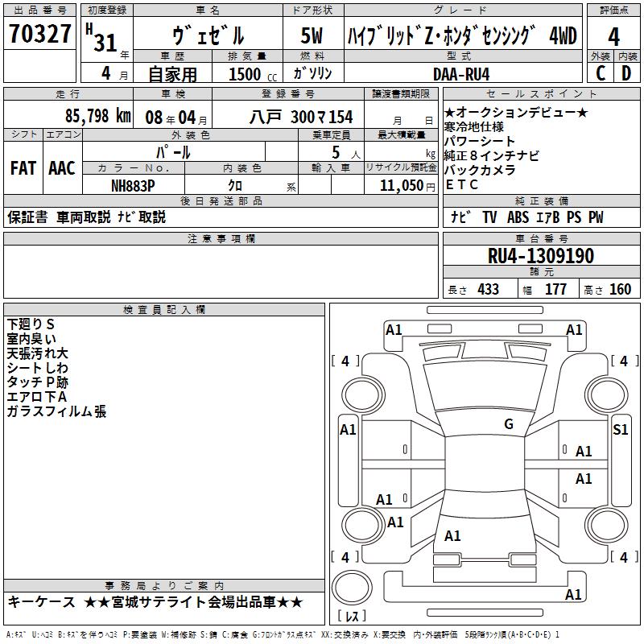Select the vehicle name ヴェゼル
Viewport: 644px width, 644px height.
click(208, 35)
